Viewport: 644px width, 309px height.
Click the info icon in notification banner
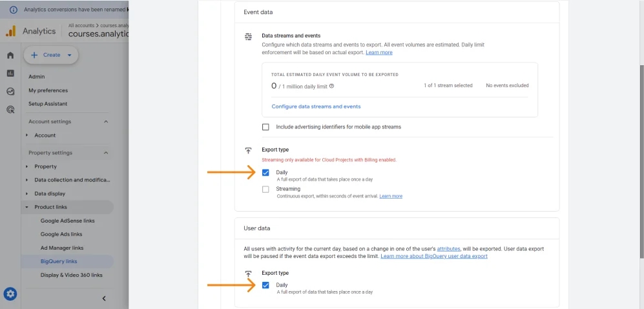point(14,10)
